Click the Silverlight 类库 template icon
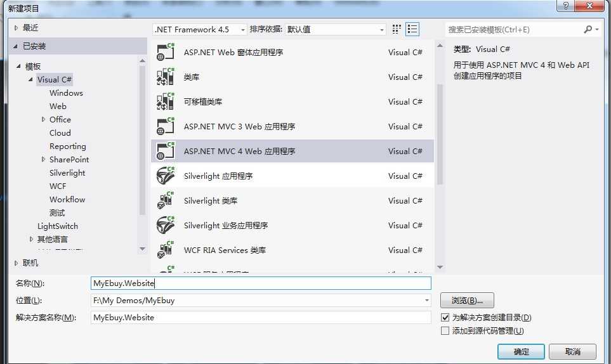Viewport: 611px width, 364px height. pos(165,200)
